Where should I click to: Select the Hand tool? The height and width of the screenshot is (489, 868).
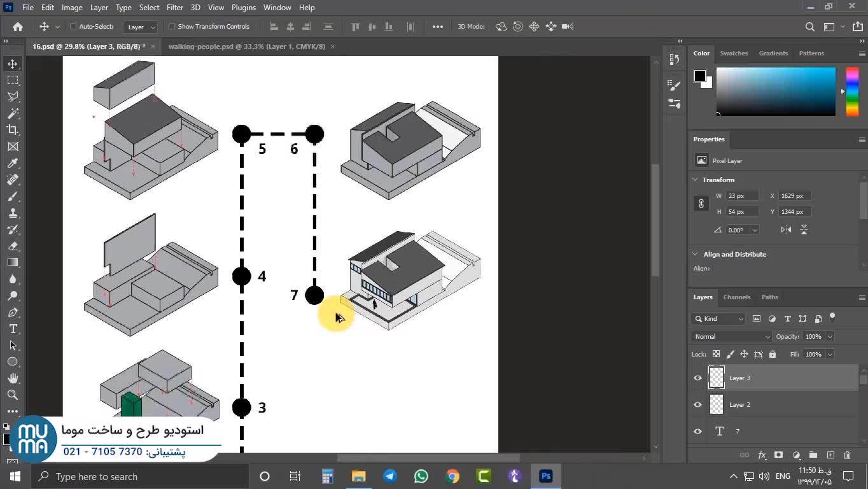pyautogui.click(x=13, y=378)
